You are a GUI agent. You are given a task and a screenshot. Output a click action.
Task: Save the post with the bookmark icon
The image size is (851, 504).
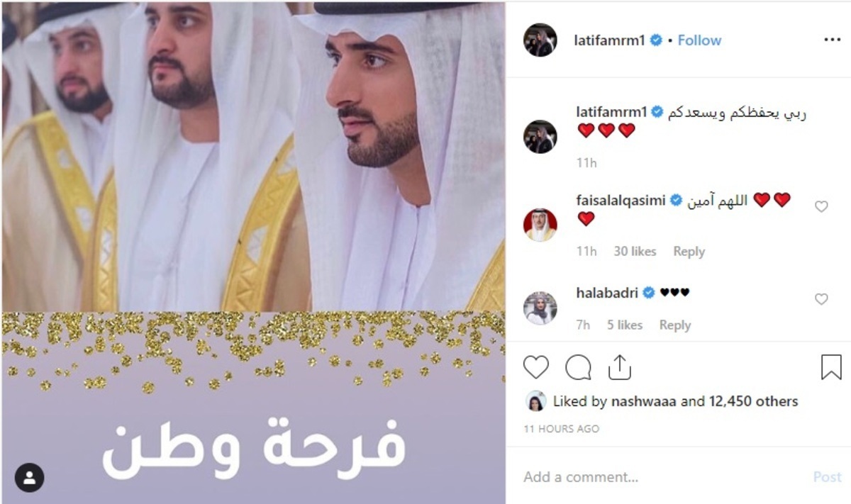click(x=831, y=367)
